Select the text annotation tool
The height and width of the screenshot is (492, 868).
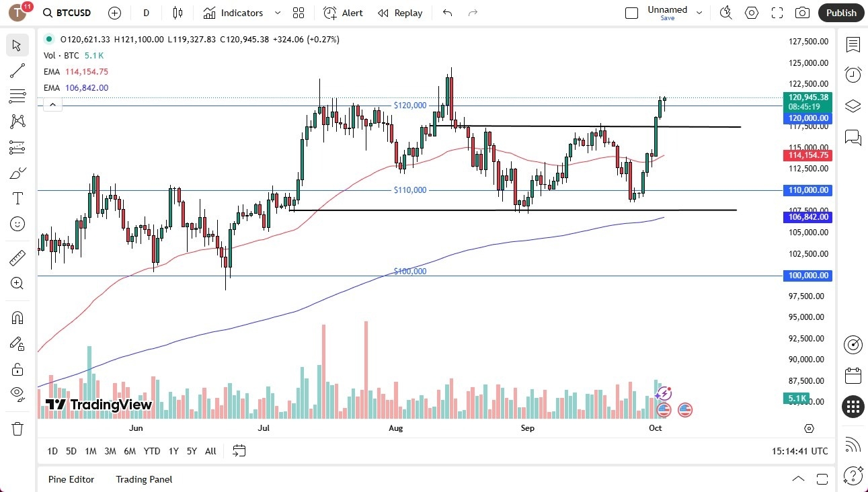17,198
